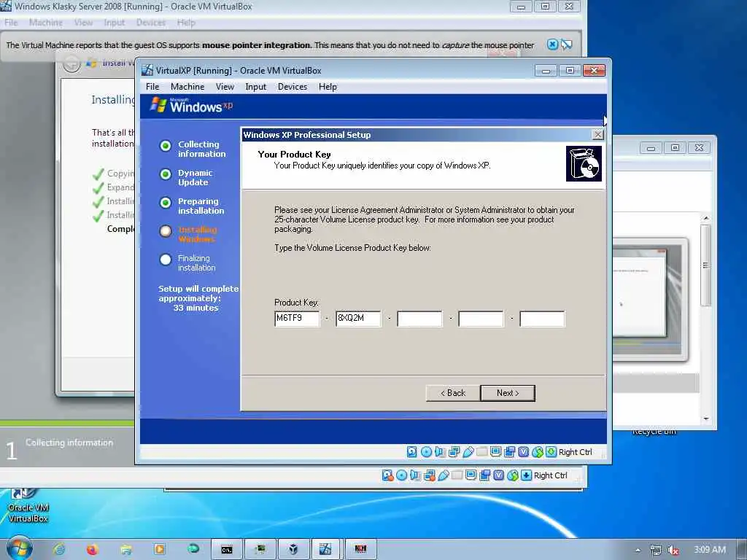Viewport: 747px width, 560px height.
Task: Open display indicator in VirtualXP status bar
Action: pyautogui.click(x=495, y=451)
